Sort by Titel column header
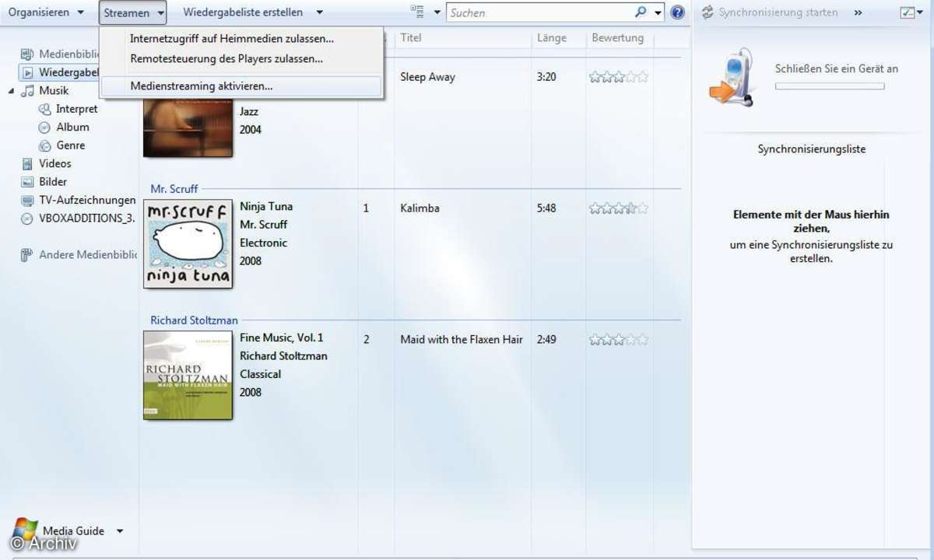Screen dimensions: 934x560 pyautogui.click(x=411, y=38)
